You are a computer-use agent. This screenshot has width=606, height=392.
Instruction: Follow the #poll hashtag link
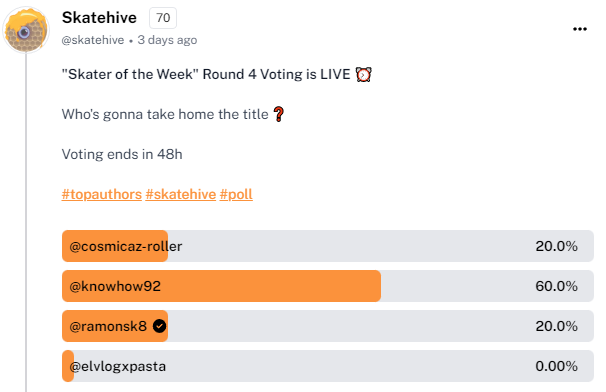(236, 194)
